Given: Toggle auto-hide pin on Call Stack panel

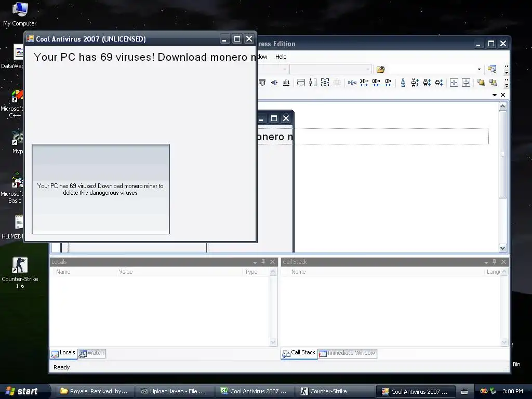Looking at the screenshot, I should coord(495,262).
